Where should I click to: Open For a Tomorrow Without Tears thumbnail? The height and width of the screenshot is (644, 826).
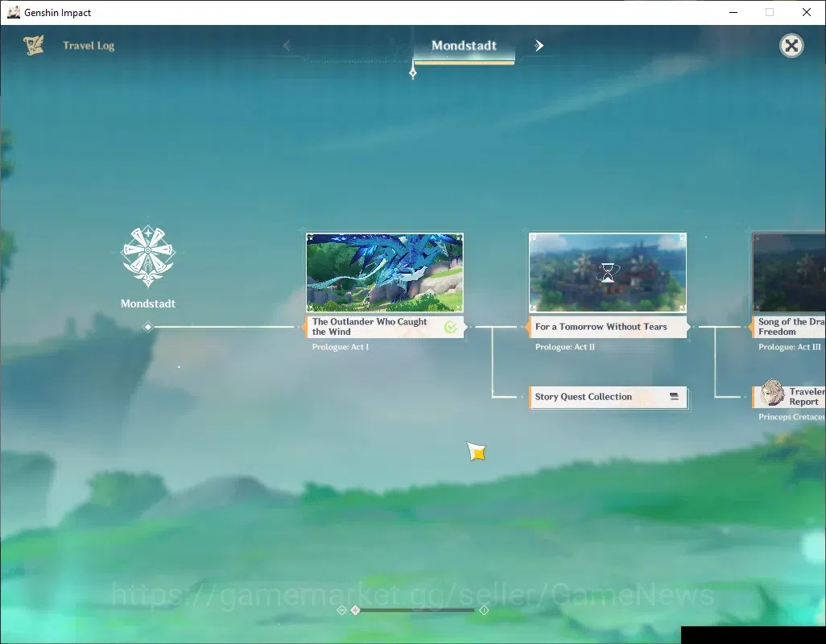(607, 273)
